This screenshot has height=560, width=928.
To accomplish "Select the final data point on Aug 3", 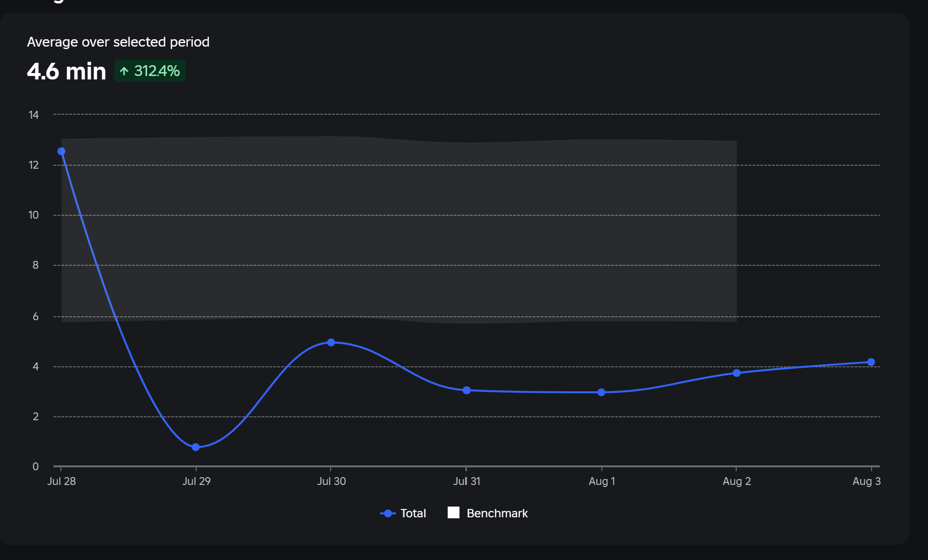I will [x=872, y=361].
